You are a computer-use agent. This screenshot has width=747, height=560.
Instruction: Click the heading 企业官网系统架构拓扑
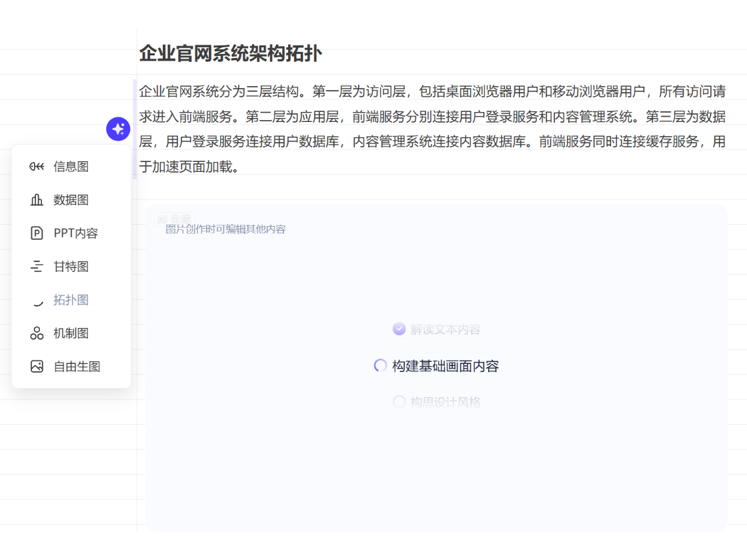[231, 53]
